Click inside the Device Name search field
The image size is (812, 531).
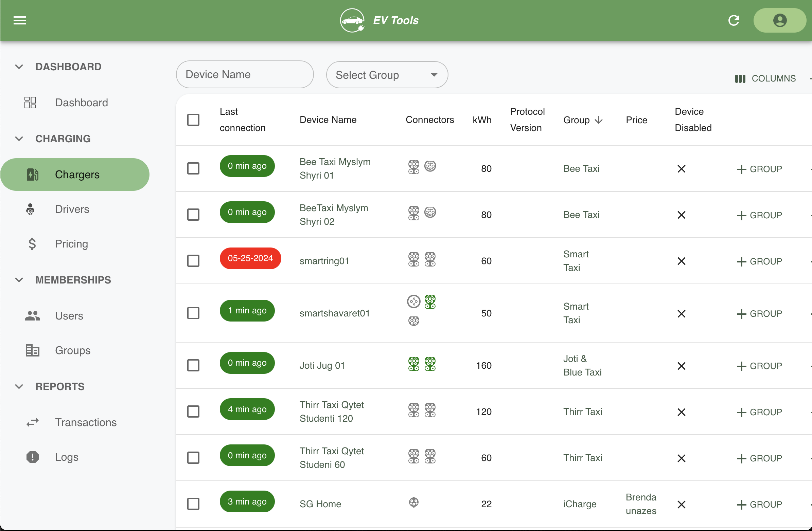click(x=245, y=74)
